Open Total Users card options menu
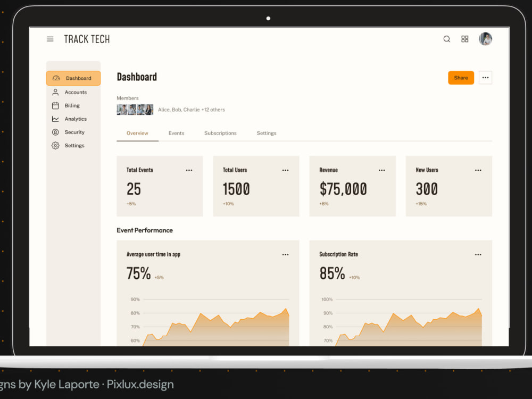 pyautogui.click(x=285, y=170)
